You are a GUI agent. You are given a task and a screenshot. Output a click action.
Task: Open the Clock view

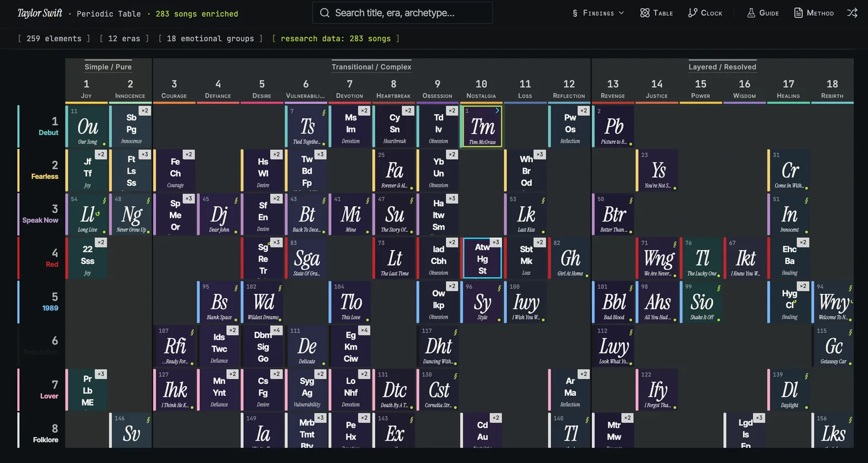(x=705, y=13)
